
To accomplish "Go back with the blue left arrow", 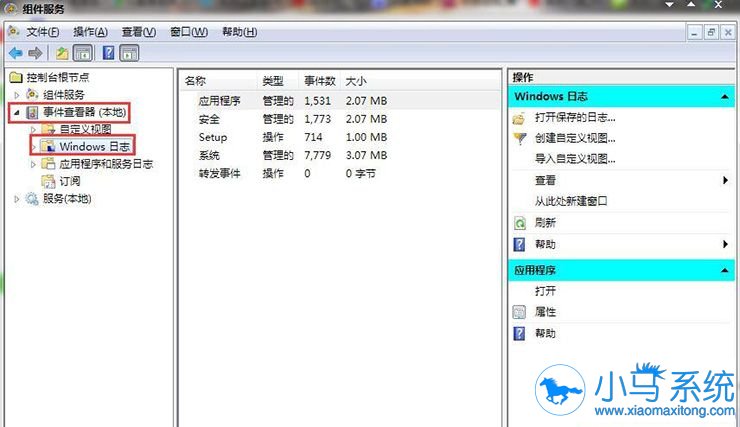I will 16,53.
